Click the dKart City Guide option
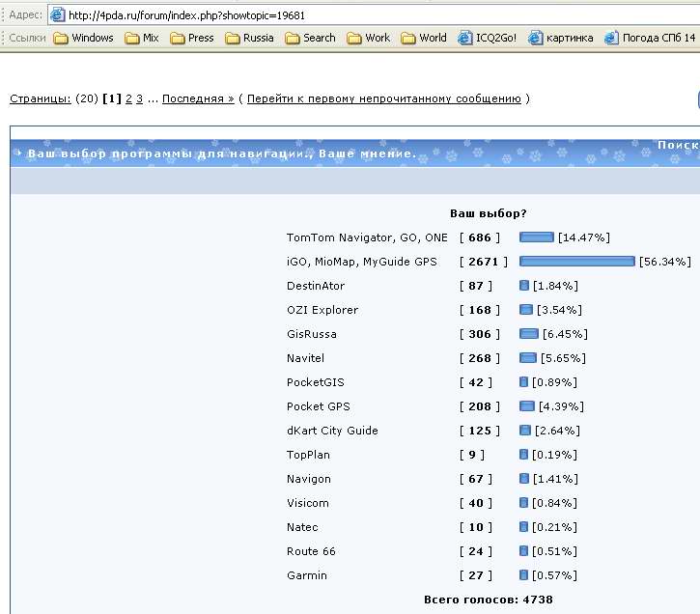 pos(332,431)
